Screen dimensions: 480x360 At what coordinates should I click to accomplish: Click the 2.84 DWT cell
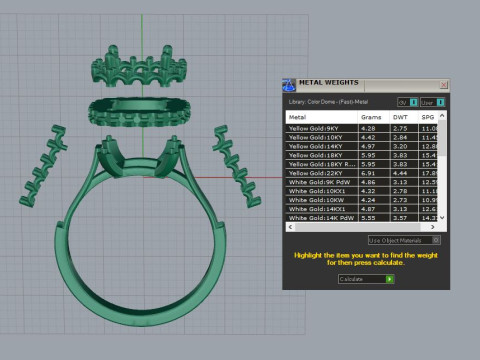coord(404,137)
